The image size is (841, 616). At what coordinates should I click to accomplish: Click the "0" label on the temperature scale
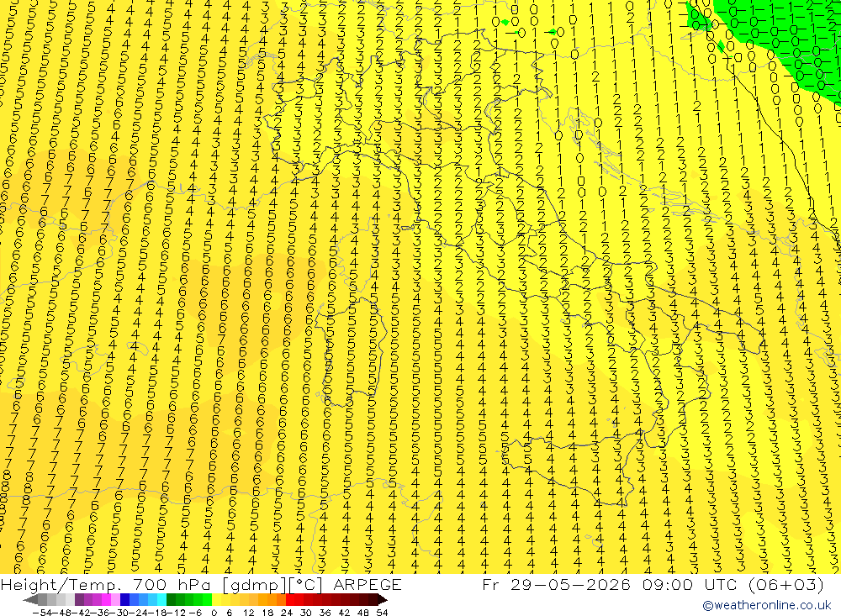[214, 613]
